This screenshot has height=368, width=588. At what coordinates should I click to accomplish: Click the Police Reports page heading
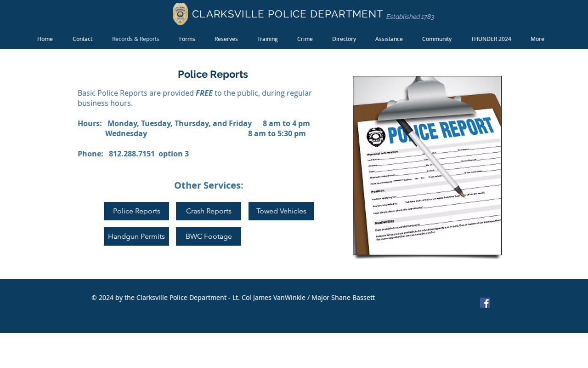point(213,75)
